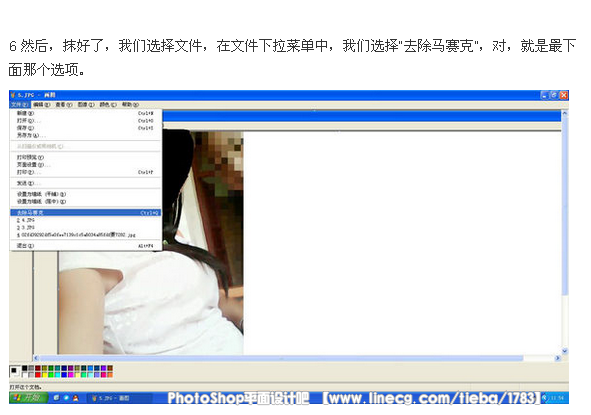Screen dimensions: 591x415
Task: Click the horizontal scrollbar right arrow
Action: 557,358
